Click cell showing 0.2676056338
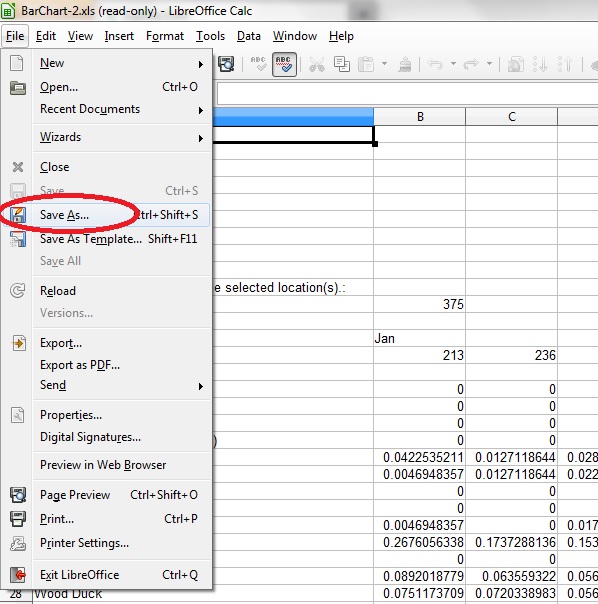The height and width of the screenshot is (604, 598). tap(420, 542)
